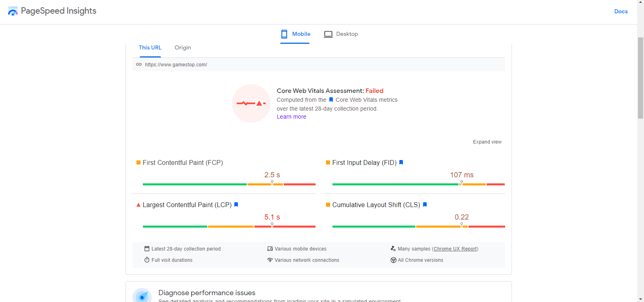Click the page vertical scrollbar thumb

click(640, 78)
